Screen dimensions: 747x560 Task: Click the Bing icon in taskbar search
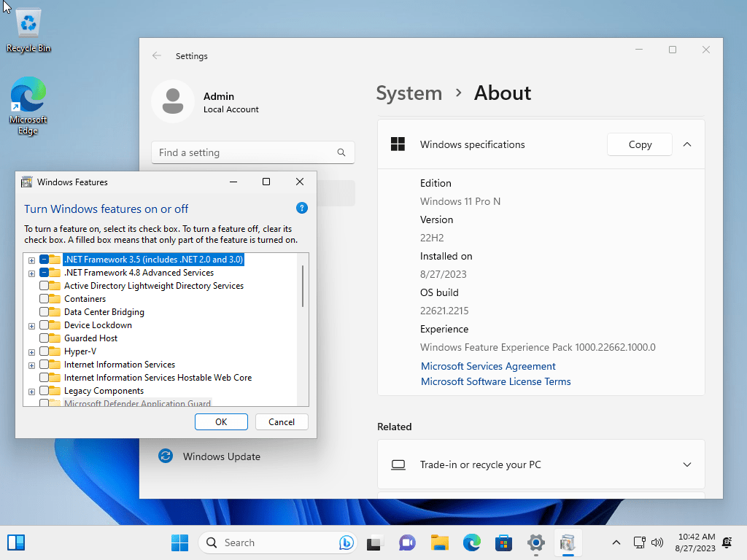(347, 542)
